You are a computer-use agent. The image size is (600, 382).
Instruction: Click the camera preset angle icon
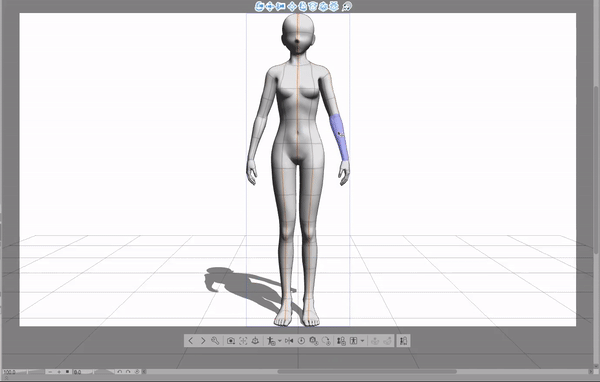(x=231, y=341)
